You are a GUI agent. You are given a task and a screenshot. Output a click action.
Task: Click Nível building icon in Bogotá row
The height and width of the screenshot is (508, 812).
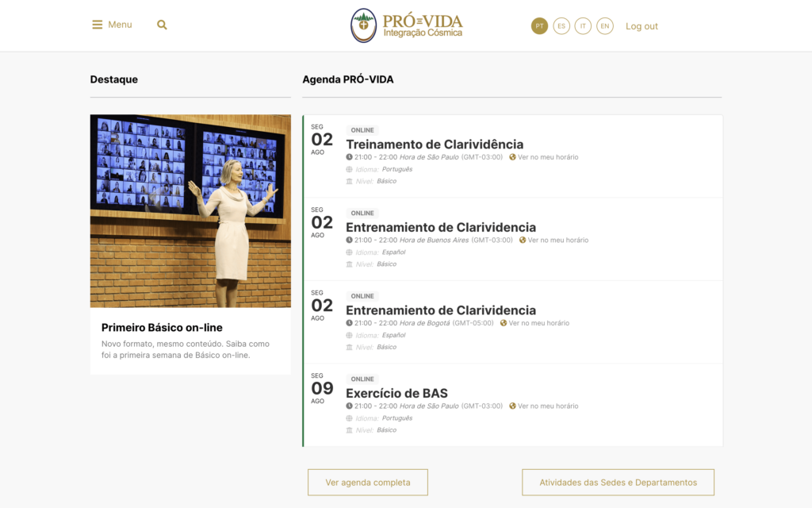click(x=349, y=348)
